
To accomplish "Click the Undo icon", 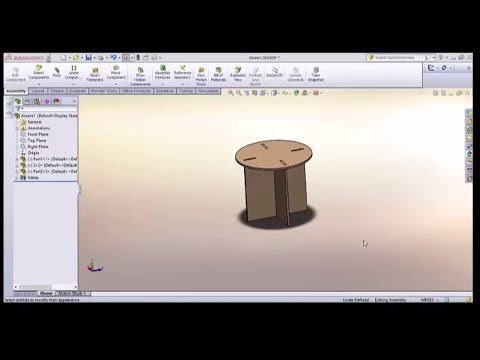I will [x=113, y=58].
